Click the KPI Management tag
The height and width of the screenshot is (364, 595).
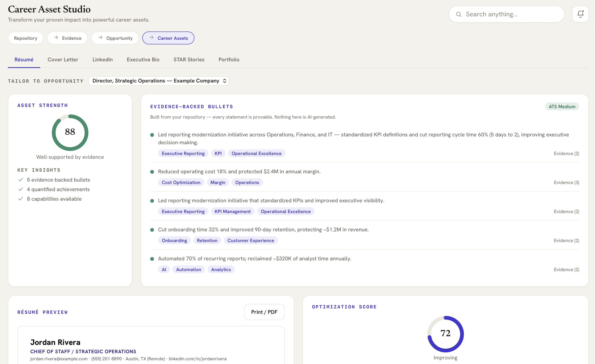pos(233,212)
